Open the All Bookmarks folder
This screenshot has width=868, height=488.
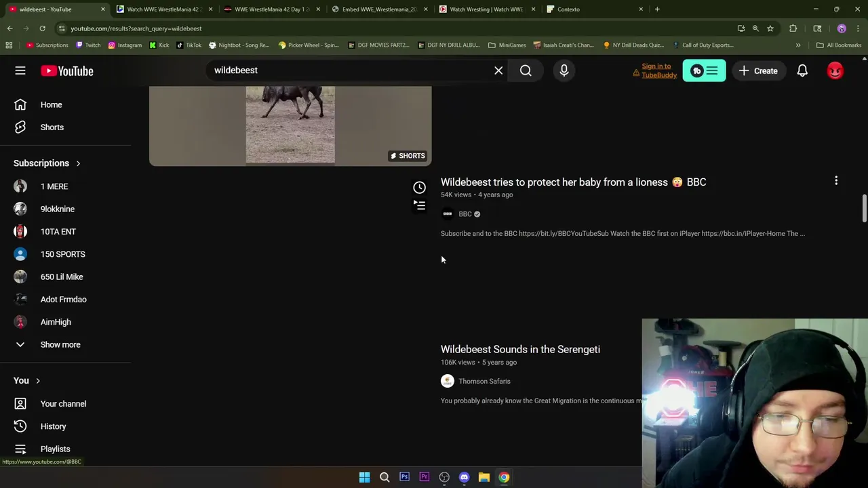(839, 45)
